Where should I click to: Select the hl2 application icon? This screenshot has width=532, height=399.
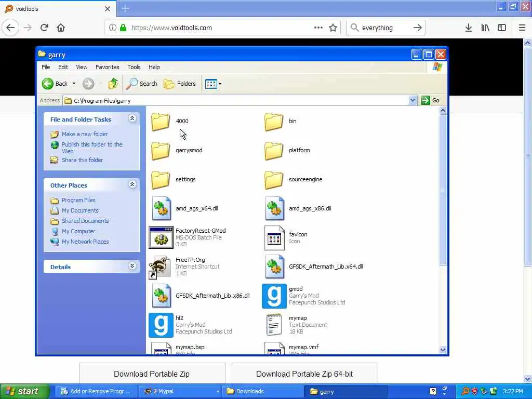point(161,325)
